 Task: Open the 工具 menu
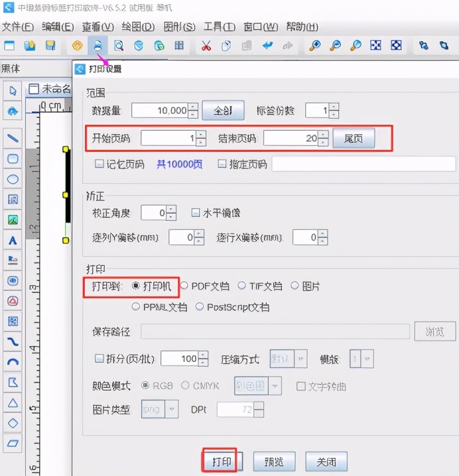tap(220, 27)
